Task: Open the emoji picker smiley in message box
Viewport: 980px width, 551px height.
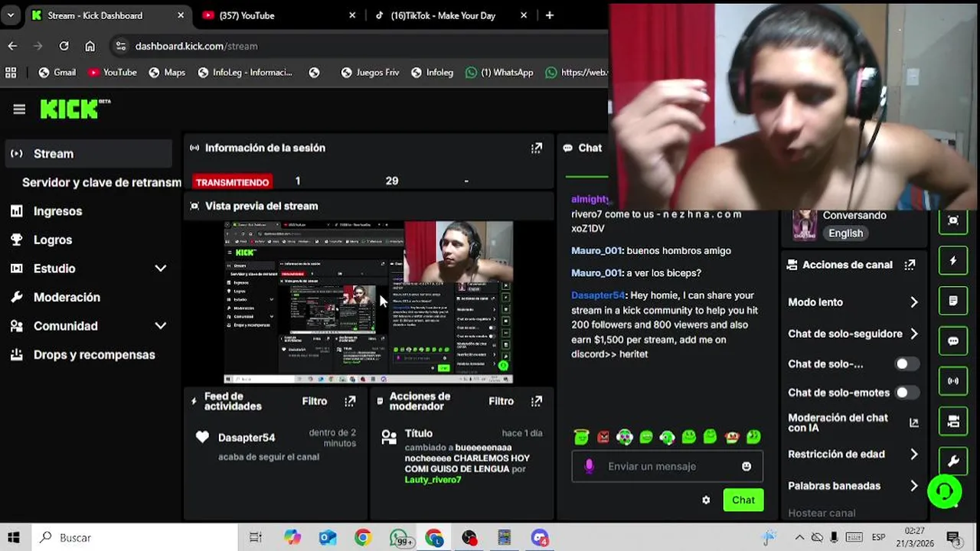Action: [746, 466]
